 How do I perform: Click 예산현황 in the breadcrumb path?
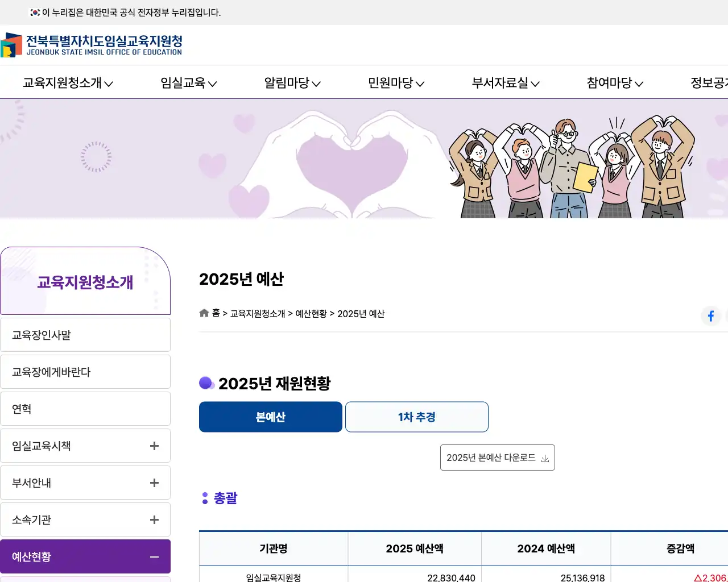tap(311, 314)
